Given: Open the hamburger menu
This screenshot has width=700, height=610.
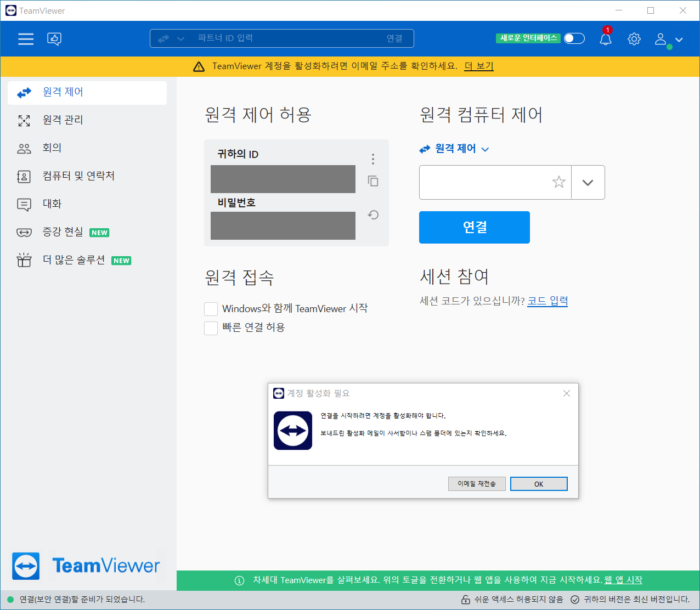Looking at the screenshot, I should (25, 39).
